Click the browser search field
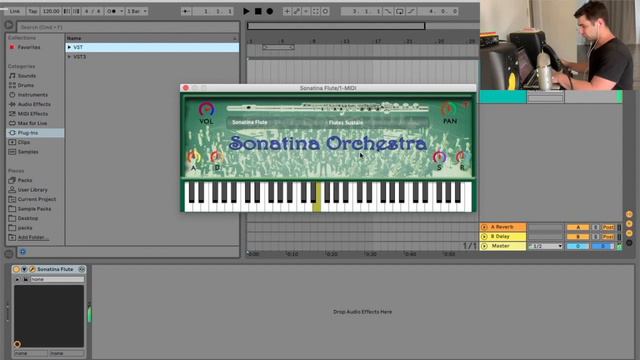Viewport: 640px width, 360px height. pyautogui.click(x=128, y=27)
